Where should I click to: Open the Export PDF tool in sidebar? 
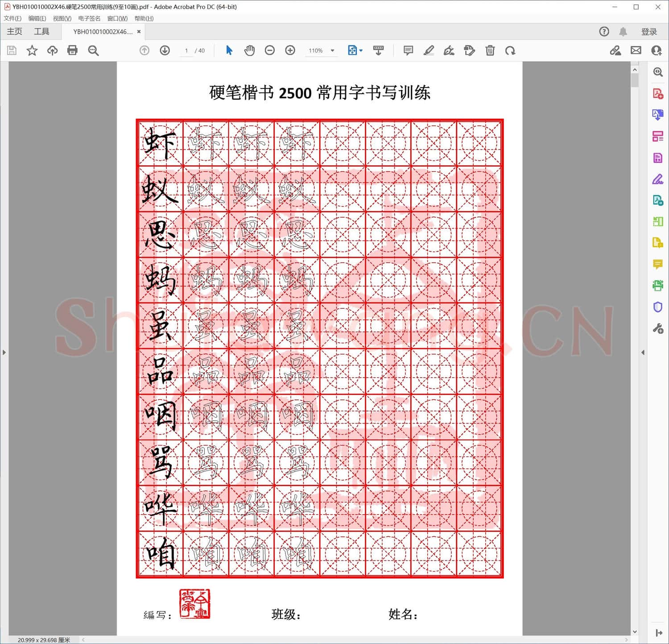[x=658, y=115]
